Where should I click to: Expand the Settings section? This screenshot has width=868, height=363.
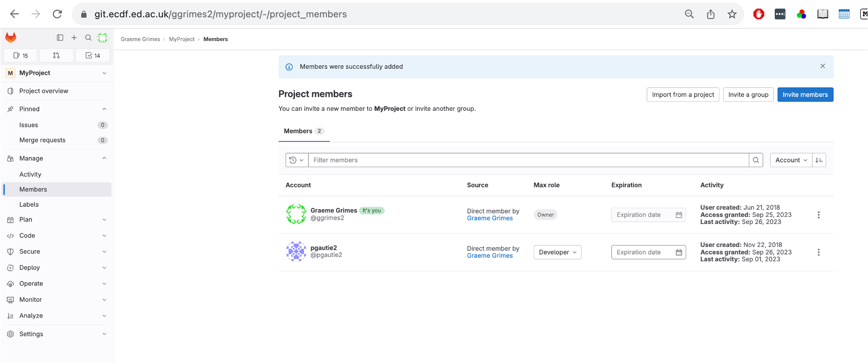[104, 334]
